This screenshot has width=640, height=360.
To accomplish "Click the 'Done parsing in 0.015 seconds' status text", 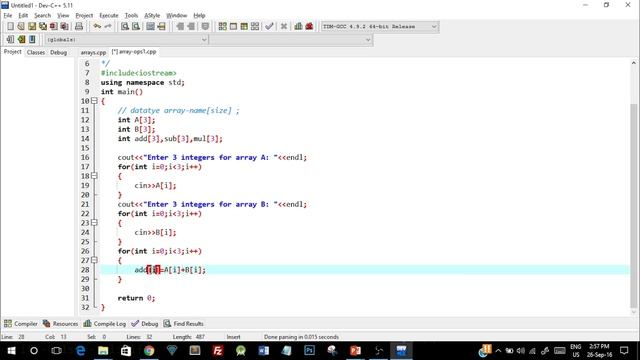I will (x=301, y=337).
